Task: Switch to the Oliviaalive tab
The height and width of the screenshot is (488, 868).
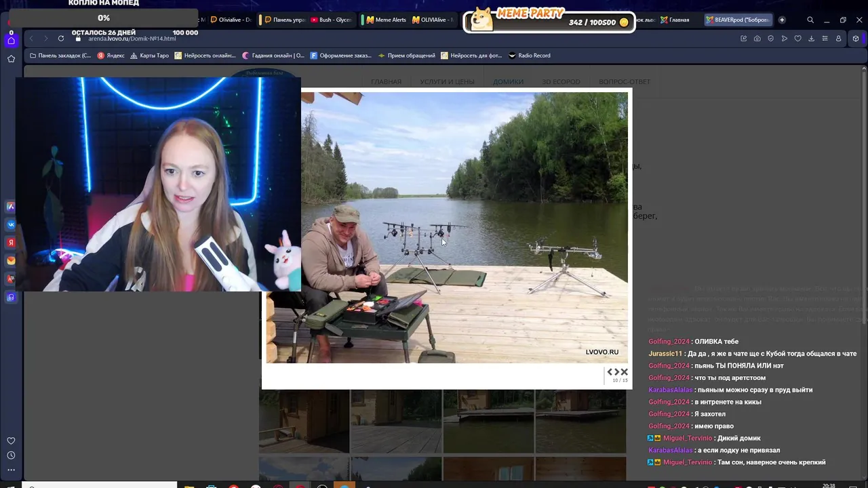Action: [231, 20]
